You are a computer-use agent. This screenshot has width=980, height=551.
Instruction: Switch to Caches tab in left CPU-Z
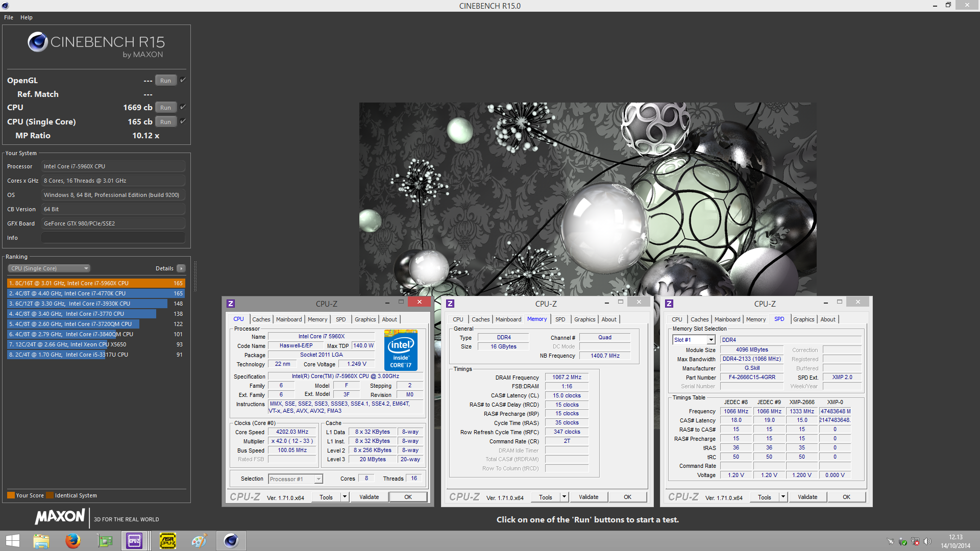(261, 319)
